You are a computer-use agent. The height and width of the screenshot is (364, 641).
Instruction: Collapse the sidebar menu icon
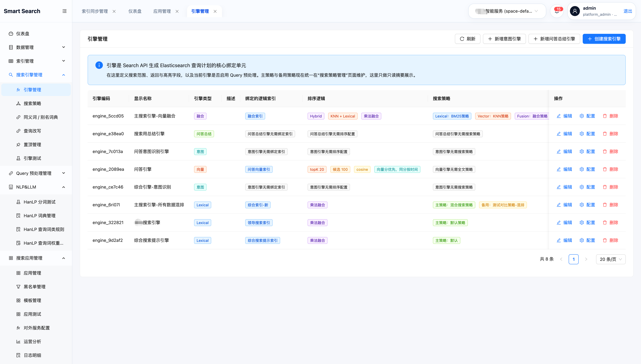click(x=64, y=11)
